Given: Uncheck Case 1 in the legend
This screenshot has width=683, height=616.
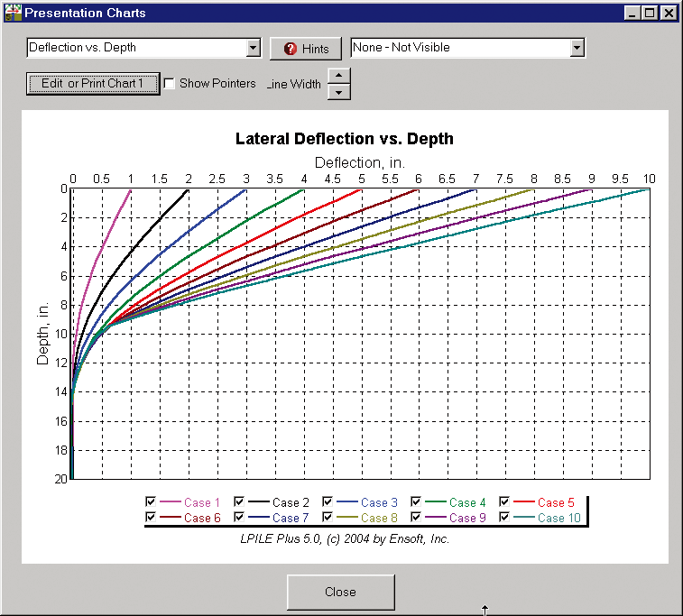Looking at the screenshot, I should coord(151,502).
